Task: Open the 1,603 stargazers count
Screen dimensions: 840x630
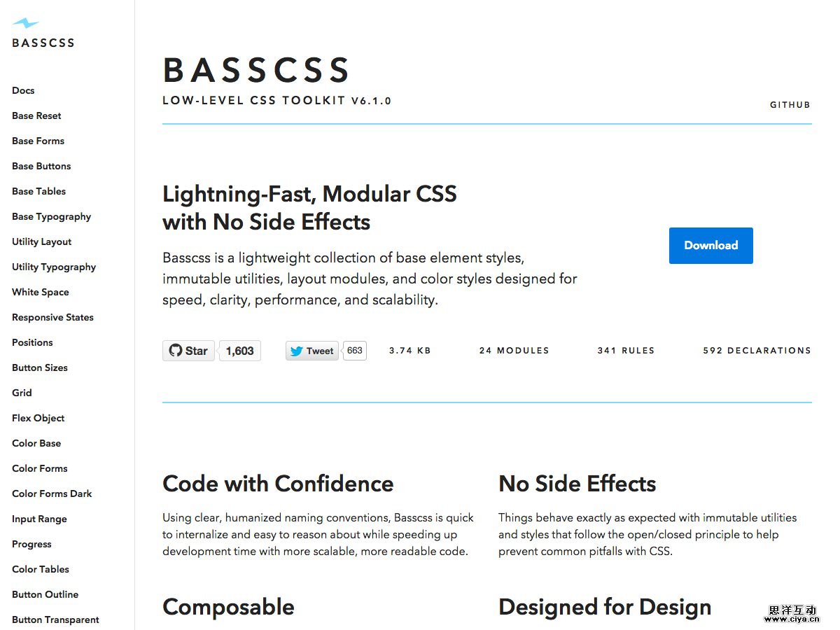Action: pos(240,351)
